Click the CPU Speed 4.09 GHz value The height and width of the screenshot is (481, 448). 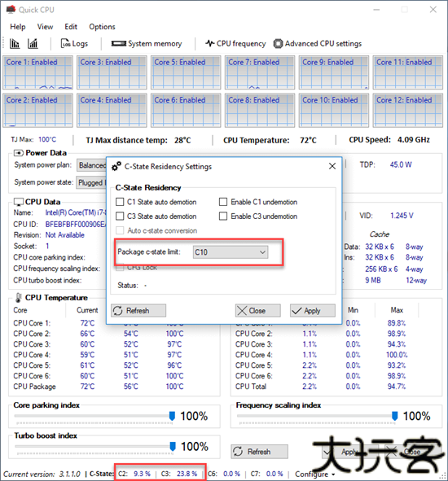tap(414, 140)
